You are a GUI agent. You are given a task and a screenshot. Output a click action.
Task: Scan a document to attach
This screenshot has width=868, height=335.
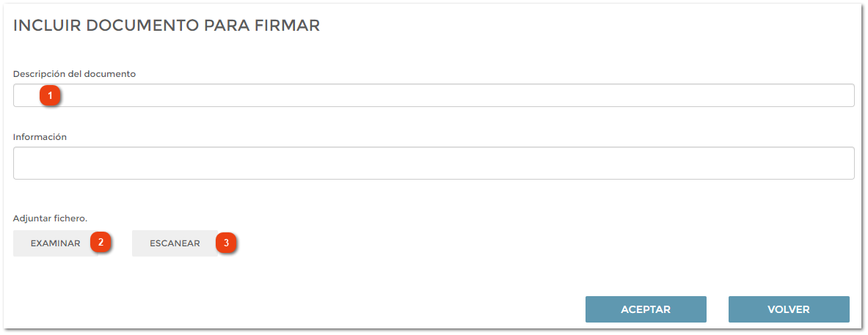[x=175, y=243]
